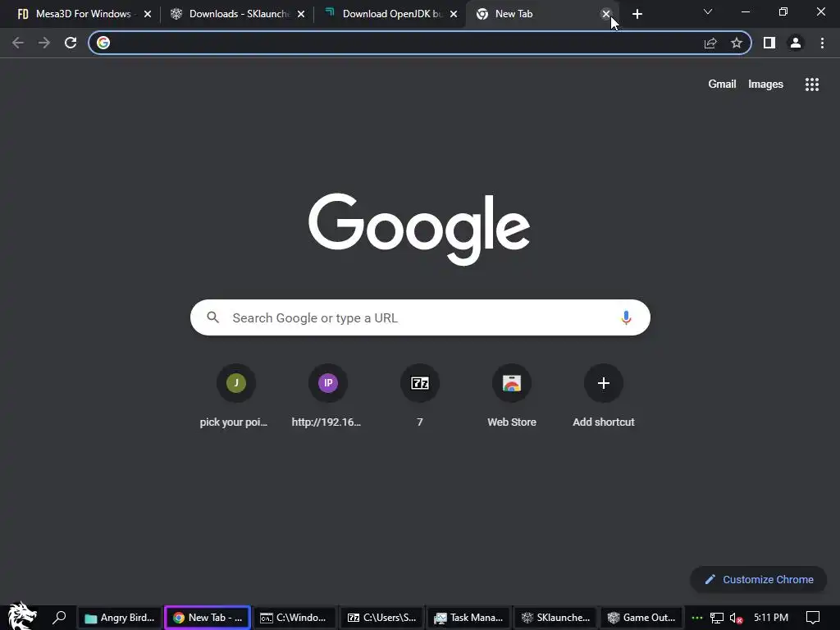This screenshot has height=630, width=840.
Task: Open C:\Users\S... 7-Zip taskbar item
Action: coord(381,618)
